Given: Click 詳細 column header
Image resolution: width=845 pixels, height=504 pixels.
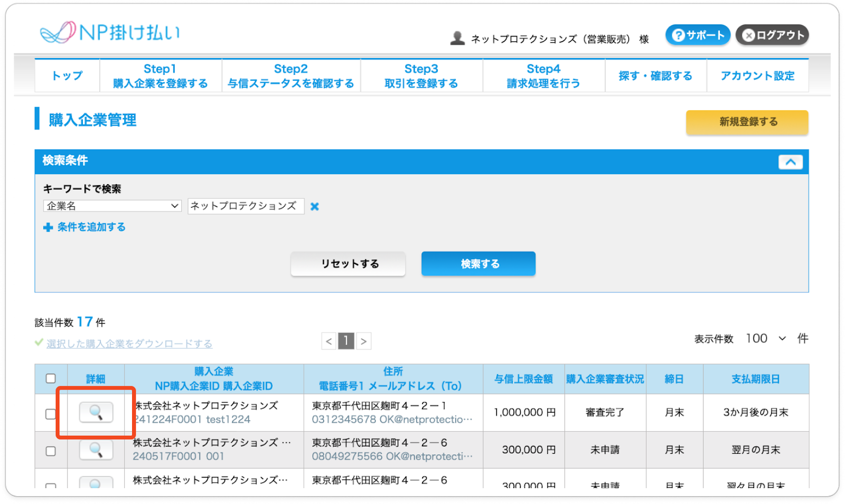Looking at the screenshot, I should (96, 379).
